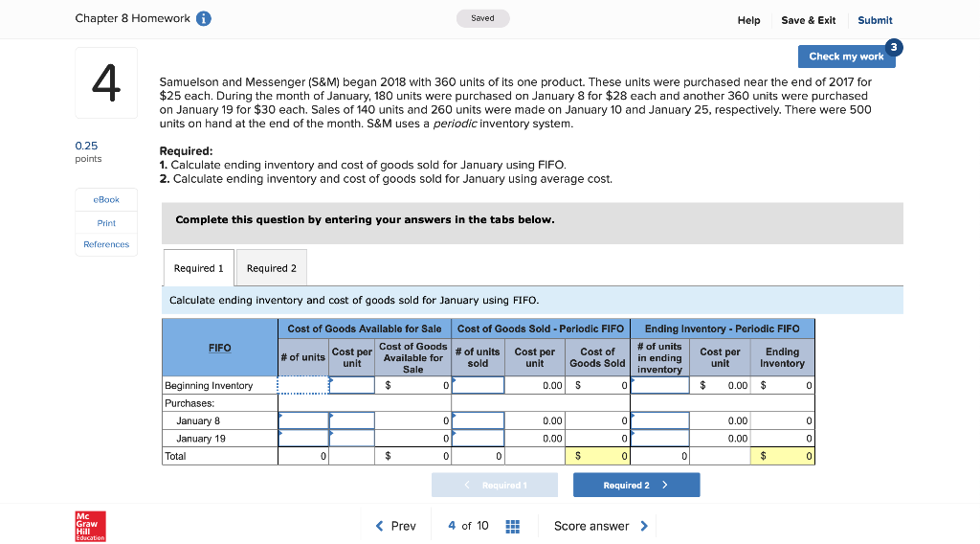The image size is (980, 544).
Task: Click January 19 cost per unit field
Action: click(352, 438)
